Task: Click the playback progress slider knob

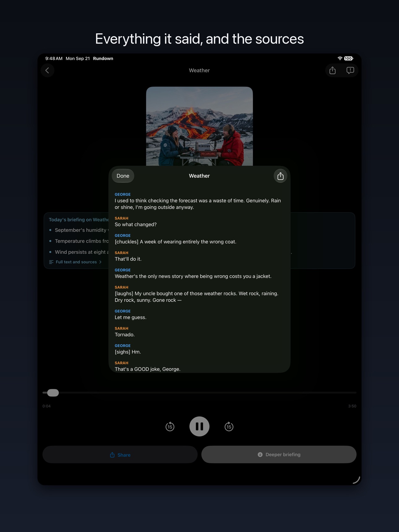Action: (x=53, y=393)
